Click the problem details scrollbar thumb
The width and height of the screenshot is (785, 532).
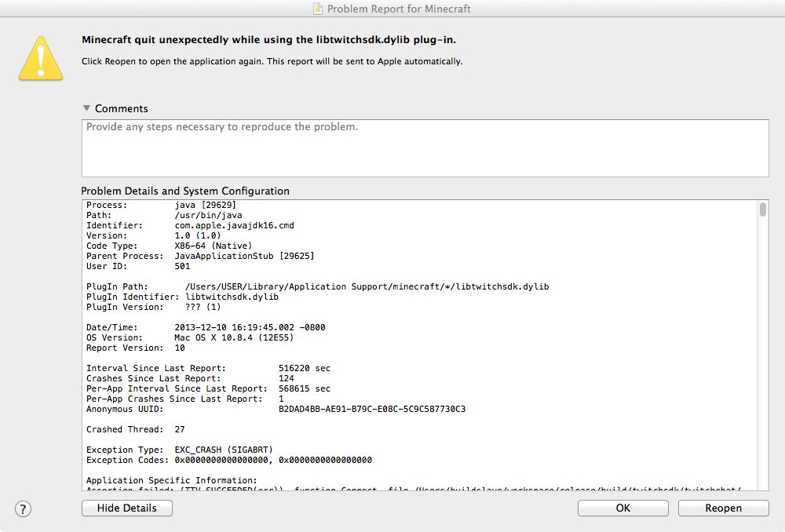coord(762,210)
